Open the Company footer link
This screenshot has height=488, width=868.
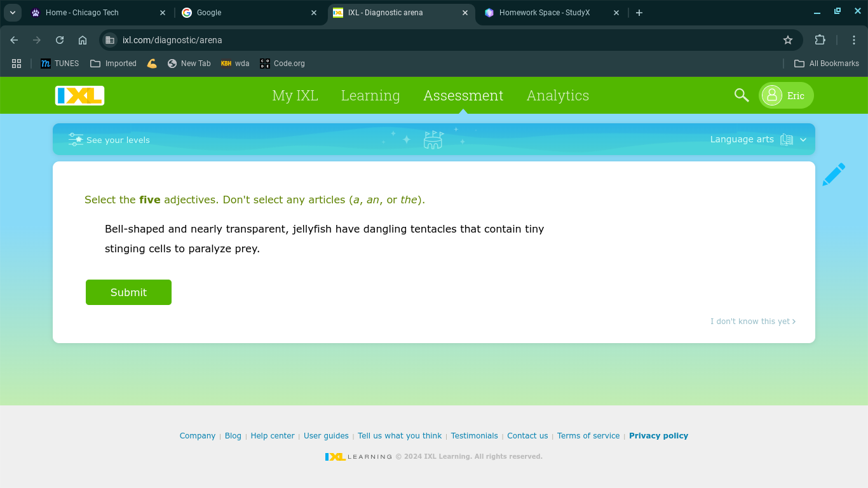tap(198, 436)
